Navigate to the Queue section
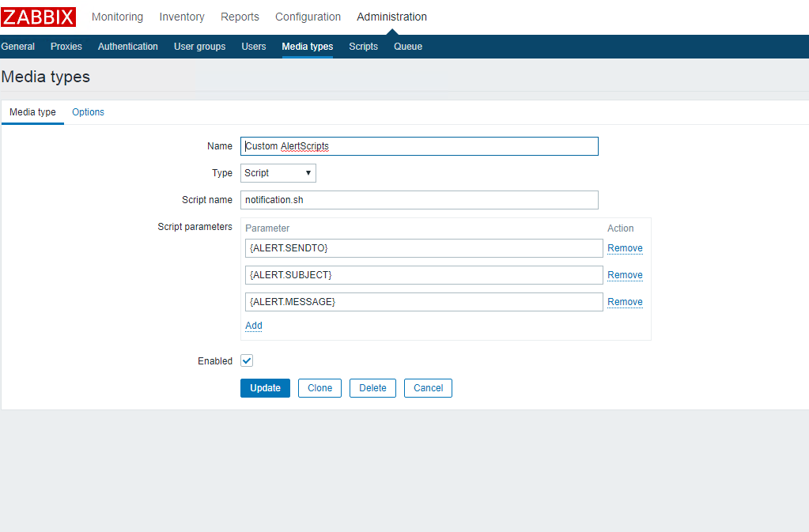 [x=408, y=47]
